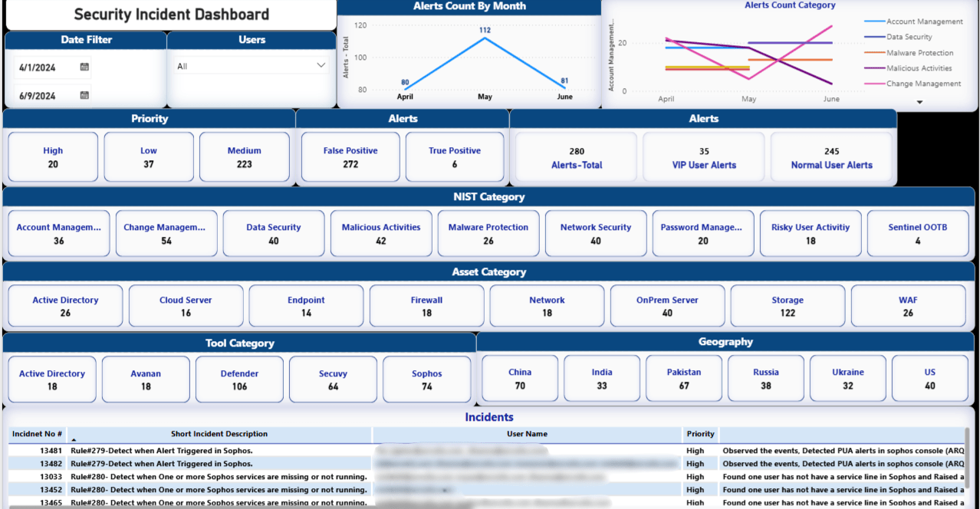This screenshot has width=980, height=509.
Task: Click the May data point labeled 112
Action: [485, 38]
